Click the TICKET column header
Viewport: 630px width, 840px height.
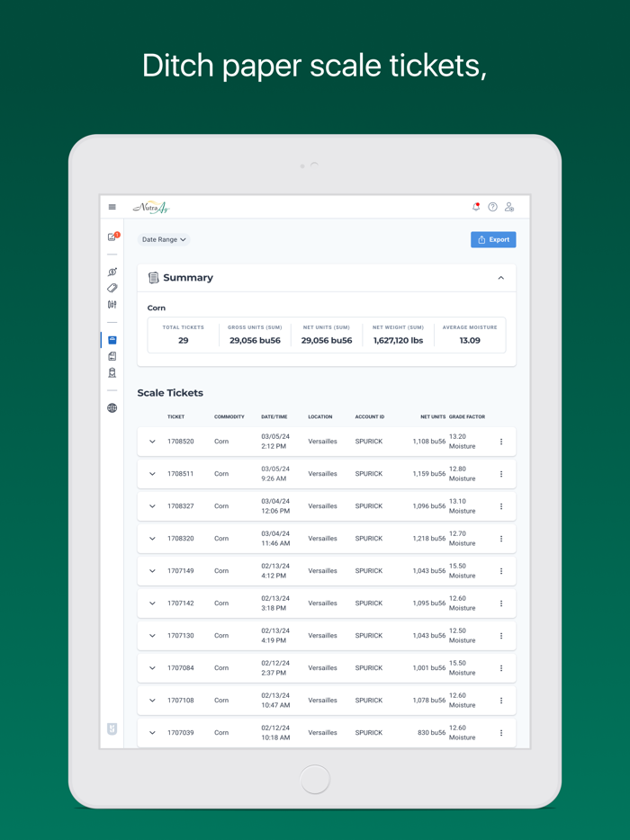(x=175, y=416)
